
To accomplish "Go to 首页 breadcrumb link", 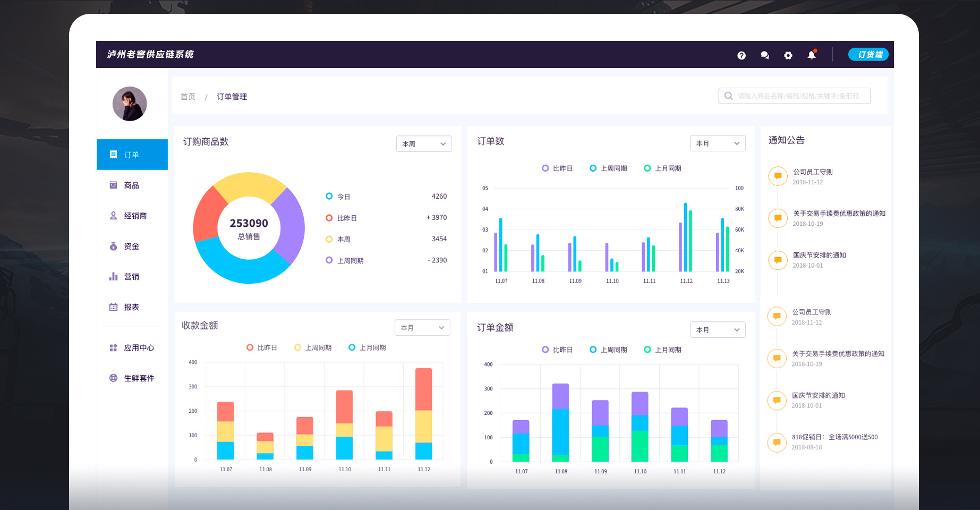I will coord(188,97).
